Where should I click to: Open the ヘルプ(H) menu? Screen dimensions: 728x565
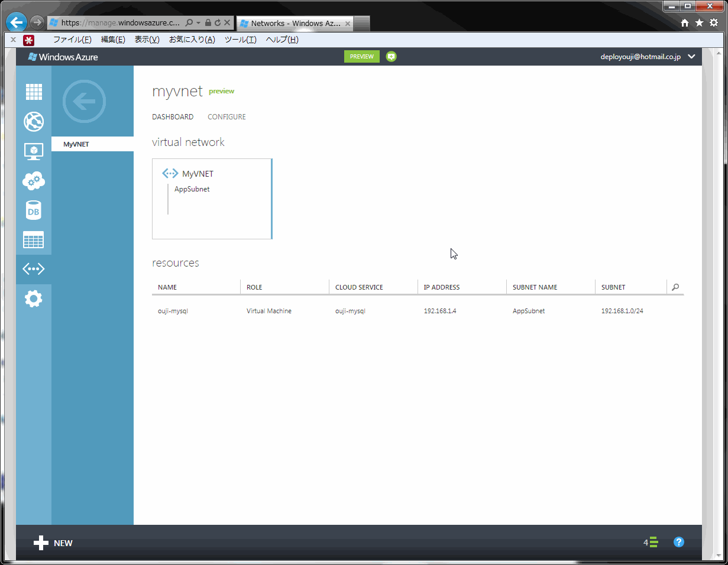click(282, 40)
